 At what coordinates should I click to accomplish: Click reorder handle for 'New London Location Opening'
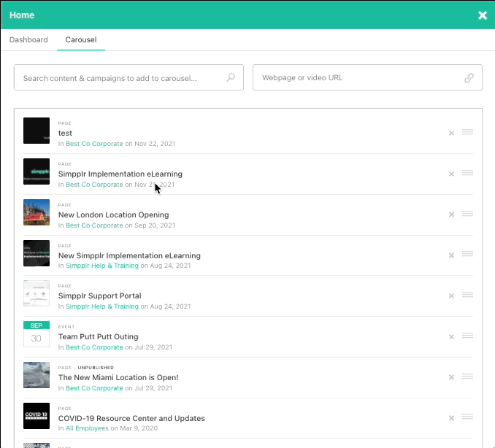tap(467, 214)
